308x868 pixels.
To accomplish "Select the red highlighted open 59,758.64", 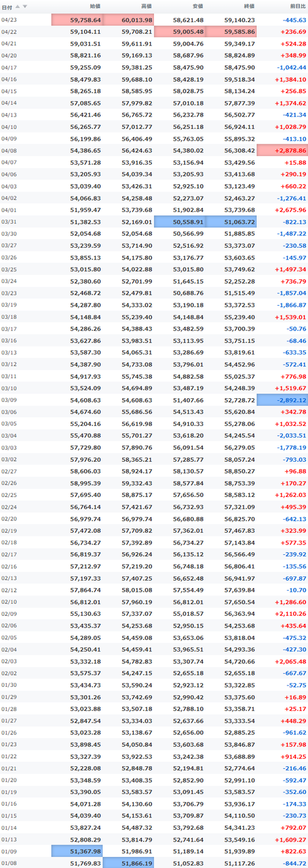I will 77,20.
